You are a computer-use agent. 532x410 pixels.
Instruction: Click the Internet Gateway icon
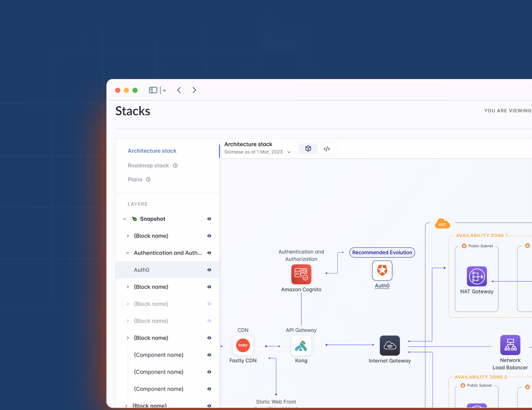(390, 346)
